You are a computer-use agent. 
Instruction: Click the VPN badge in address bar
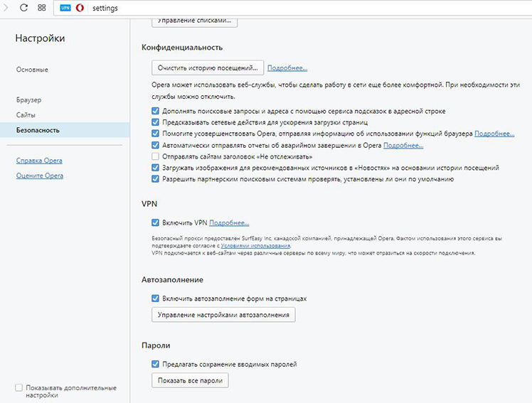coord(65,8)
